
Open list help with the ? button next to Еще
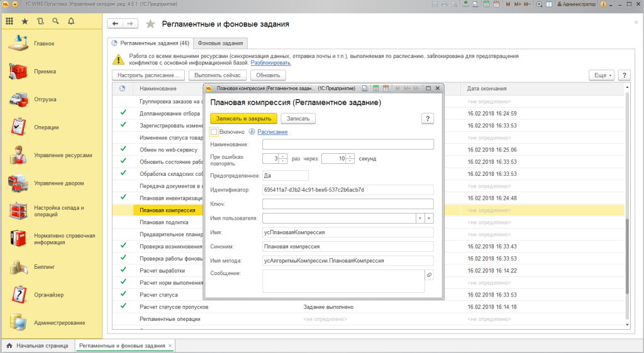tap(625, 75)
